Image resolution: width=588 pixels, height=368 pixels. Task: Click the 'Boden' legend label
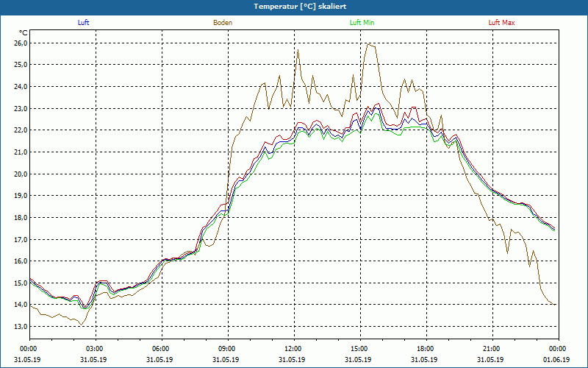[223, 23]
